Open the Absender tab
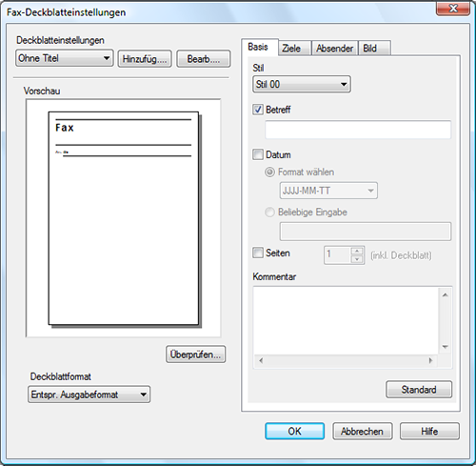This screenshot has width=476, height=466. pyautogui.click(x=335, y=49)
